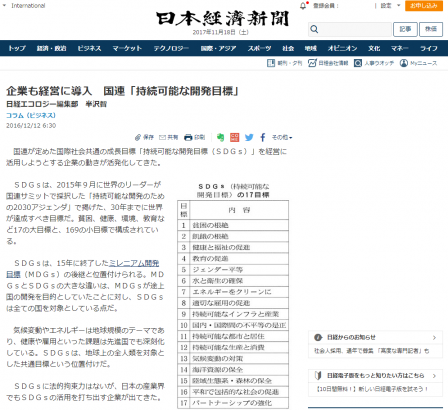Share article on Twitter
Viewport: 448px width, 410px height.
click(x=249, y=137)
